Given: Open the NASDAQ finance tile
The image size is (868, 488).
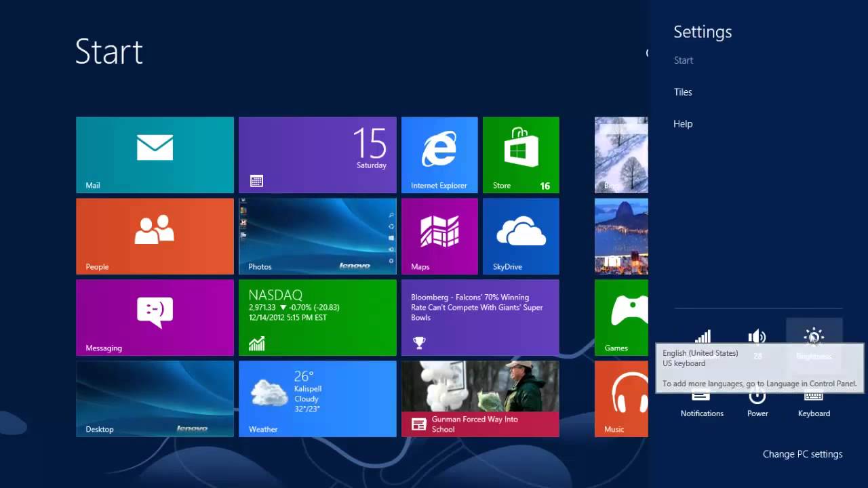Looking at the screenshot, I should [x=317, y=317].
